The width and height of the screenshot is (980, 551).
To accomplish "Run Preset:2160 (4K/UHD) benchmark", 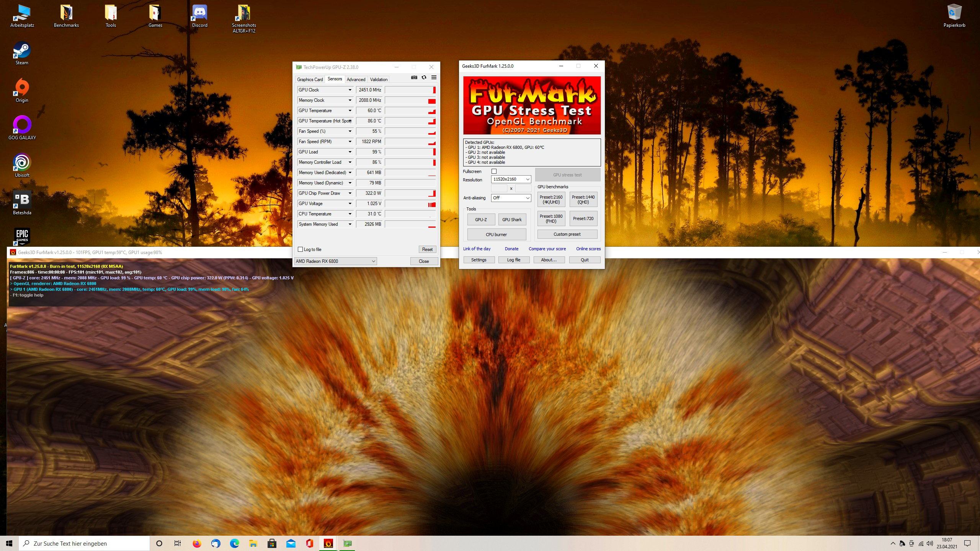I will point(551,200).
